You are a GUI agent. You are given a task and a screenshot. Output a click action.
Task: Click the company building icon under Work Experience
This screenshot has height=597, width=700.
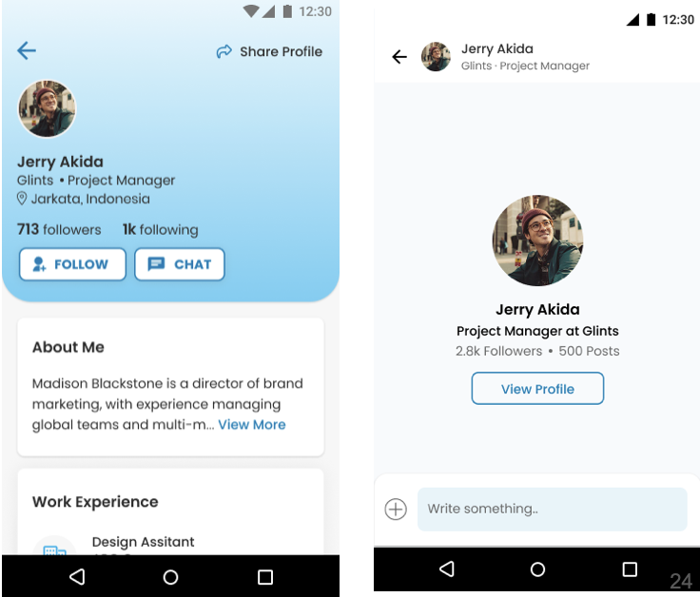tap(55, 548)
